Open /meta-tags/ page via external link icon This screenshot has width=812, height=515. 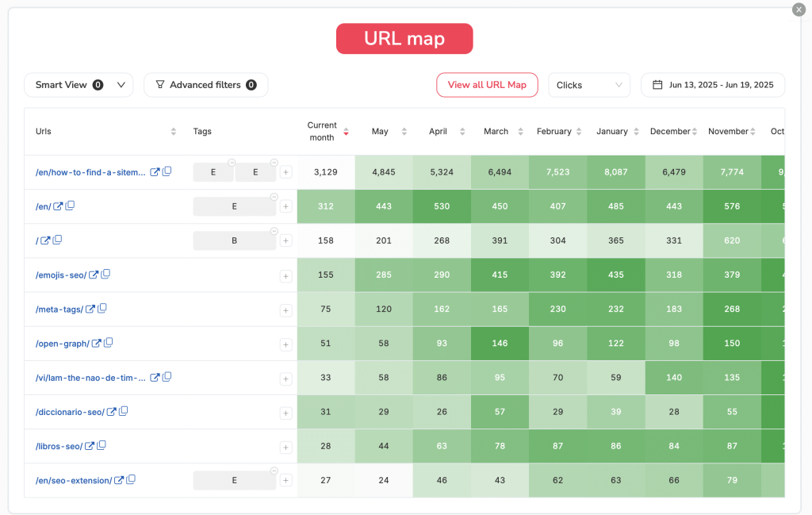click(x=90, y=309)
